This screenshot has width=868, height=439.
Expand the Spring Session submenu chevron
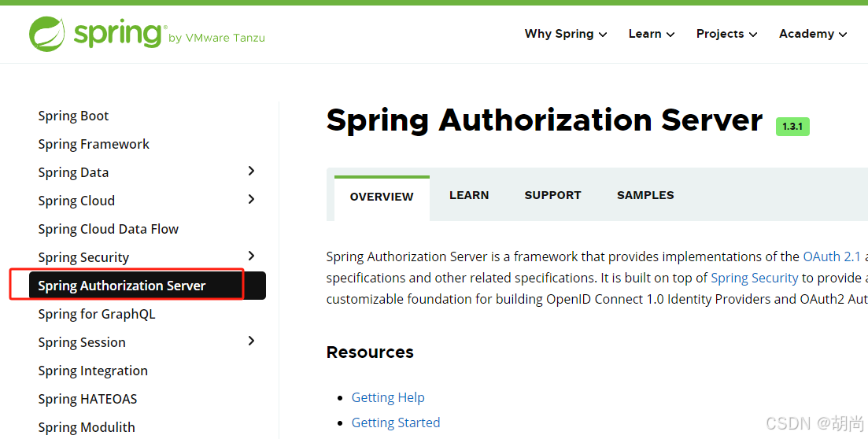pyautogui.click(x=251, y=341)
